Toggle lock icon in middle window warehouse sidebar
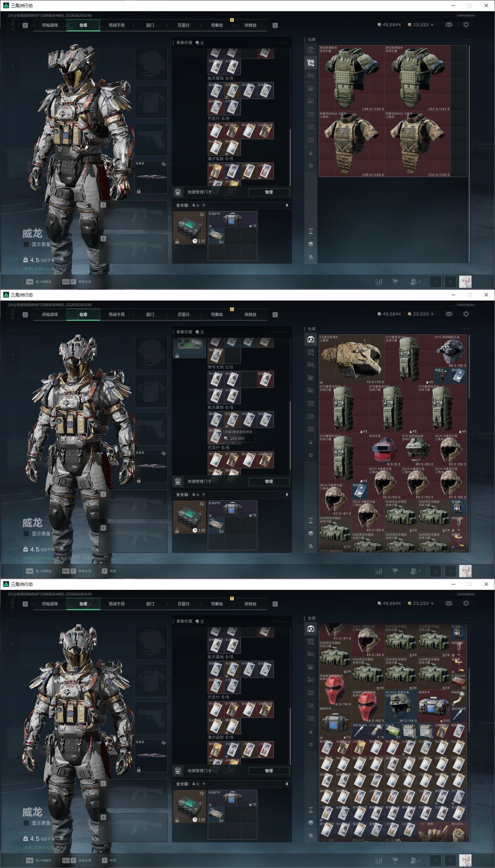Image resolution: width=495 pixels, height=868 pixels. click(x=311, y=442)
